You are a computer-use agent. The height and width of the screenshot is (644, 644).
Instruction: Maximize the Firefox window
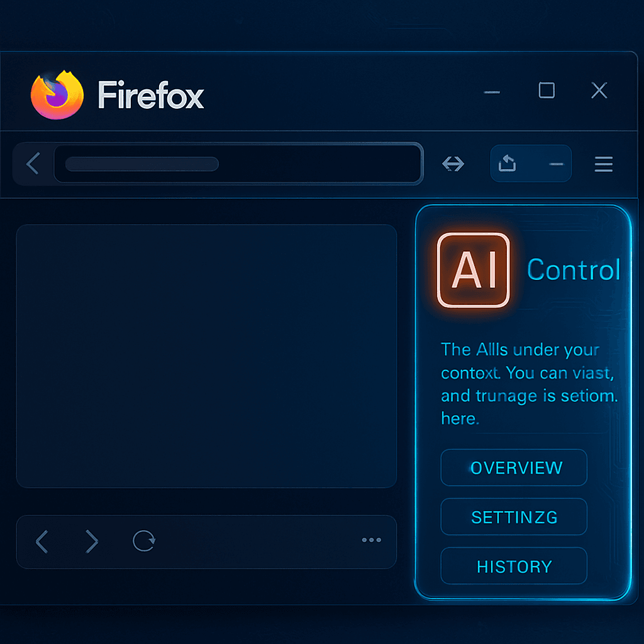(547, 90)
